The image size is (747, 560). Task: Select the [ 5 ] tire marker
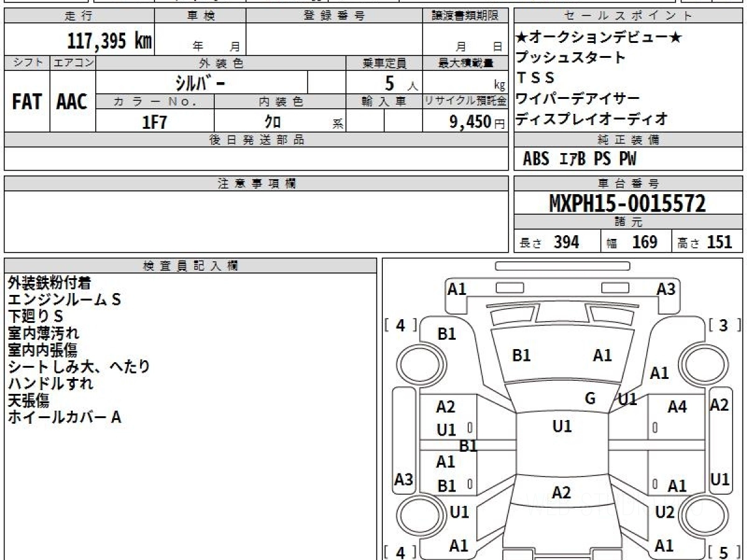(x=724, y=552)
